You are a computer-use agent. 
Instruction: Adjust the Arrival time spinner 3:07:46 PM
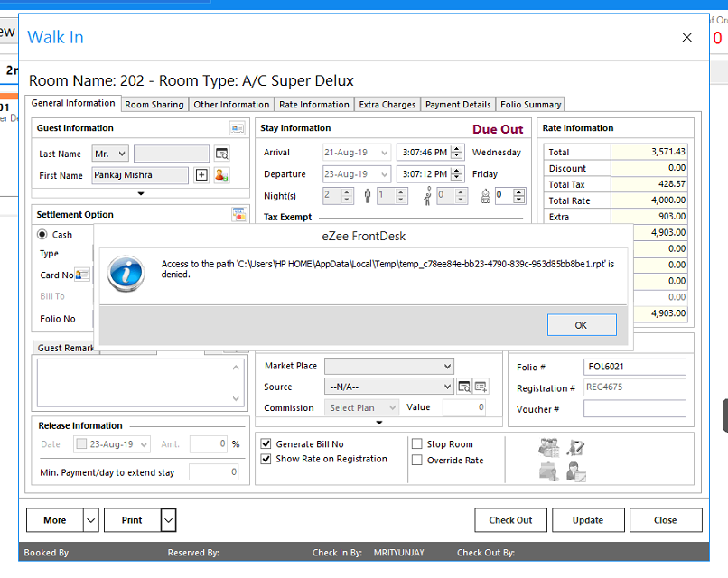(457, 153)
